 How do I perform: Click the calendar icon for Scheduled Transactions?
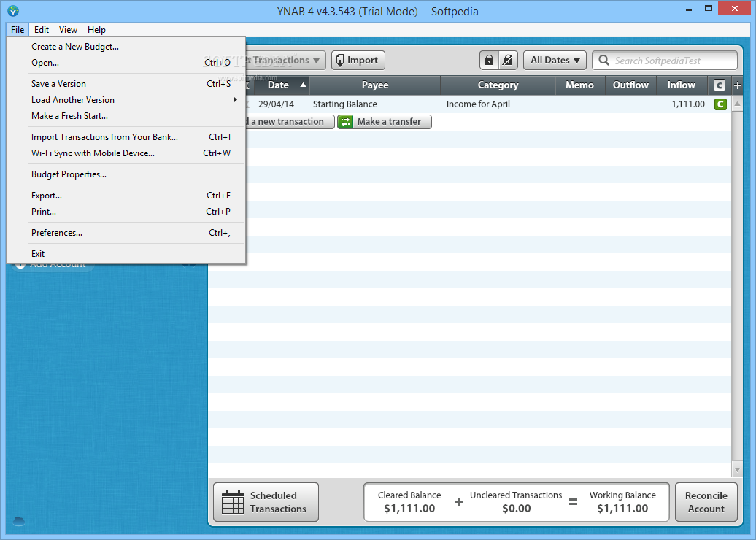click(233, 502)
